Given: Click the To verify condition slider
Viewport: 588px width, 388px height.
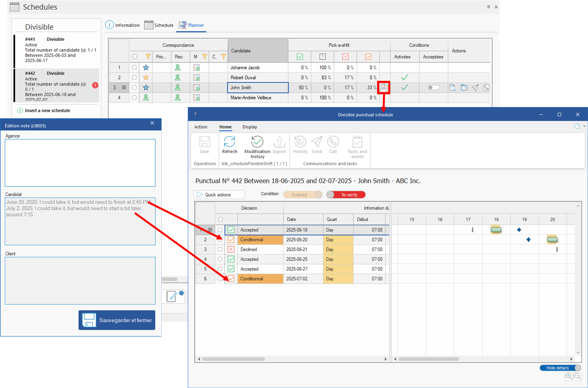Looking at the screenshot, I should point(346,195).
